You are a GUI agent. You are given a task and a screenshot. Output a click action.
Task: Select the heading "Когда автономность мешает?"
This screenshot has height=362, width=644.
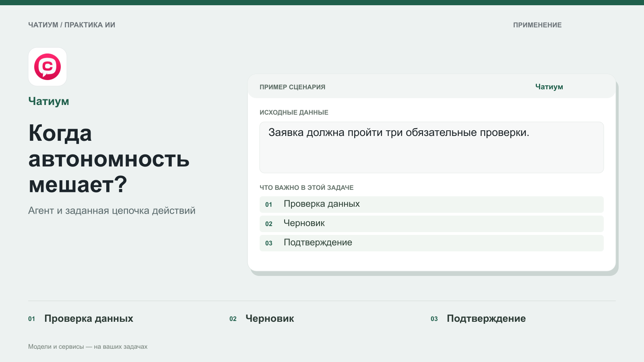point(109,158)
